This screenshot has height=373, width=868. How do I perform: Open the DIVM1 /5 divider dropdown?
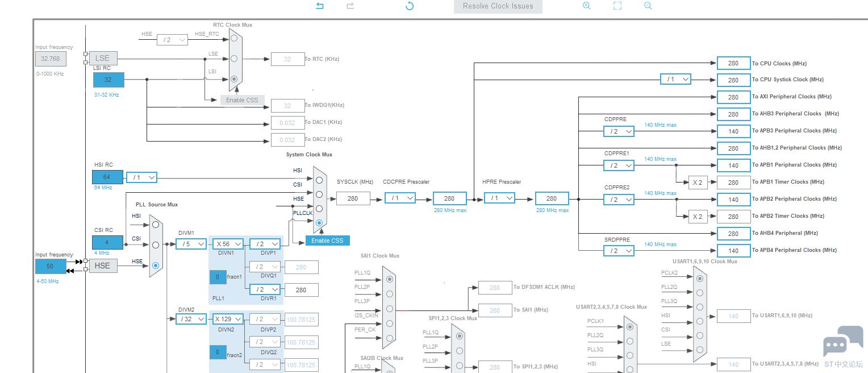[x=191, y=244]
